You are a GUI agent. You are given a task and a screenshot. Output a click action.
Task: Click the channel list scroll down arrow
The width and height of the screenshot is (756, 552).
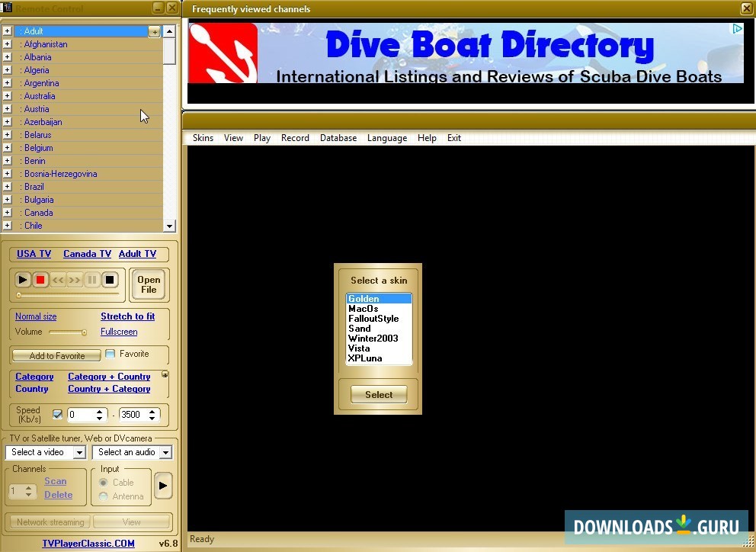169,226
